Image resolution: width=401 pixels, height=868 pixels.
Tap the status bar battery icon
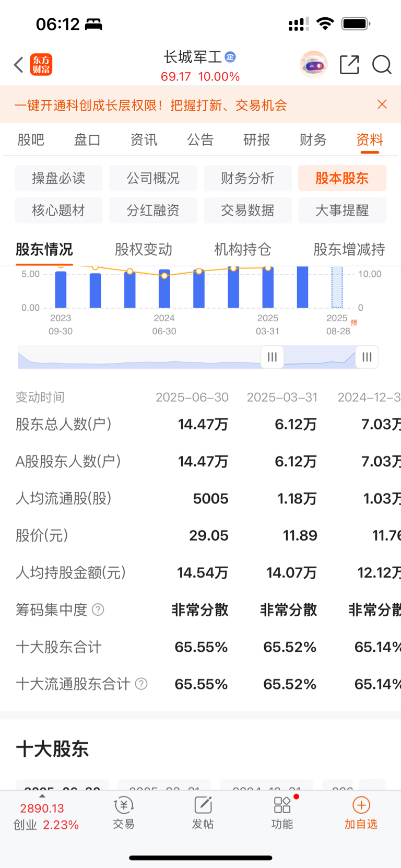356,24
